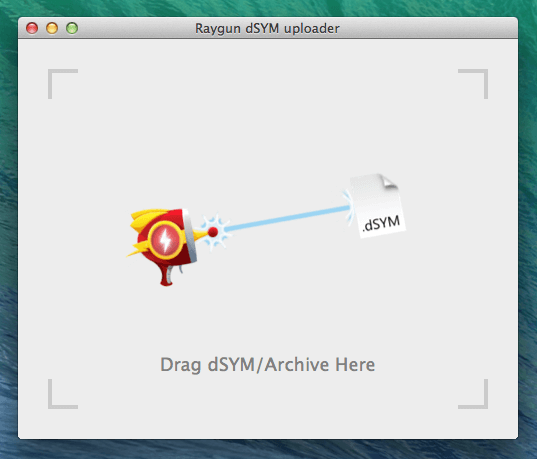537x459 pixels.
Task: Click the spark burst at raygun muzzle
Action: coord(215,232)
